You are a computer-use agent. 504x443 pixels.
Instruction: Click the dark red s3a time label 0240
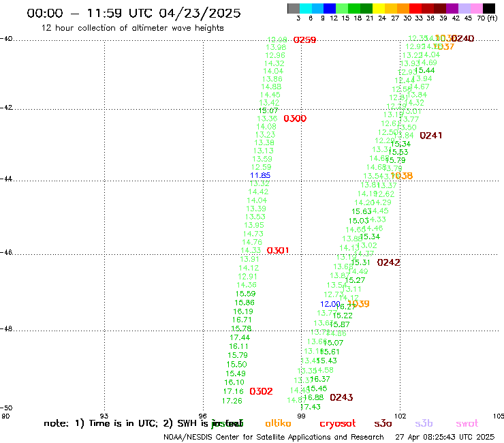[463, 39]
